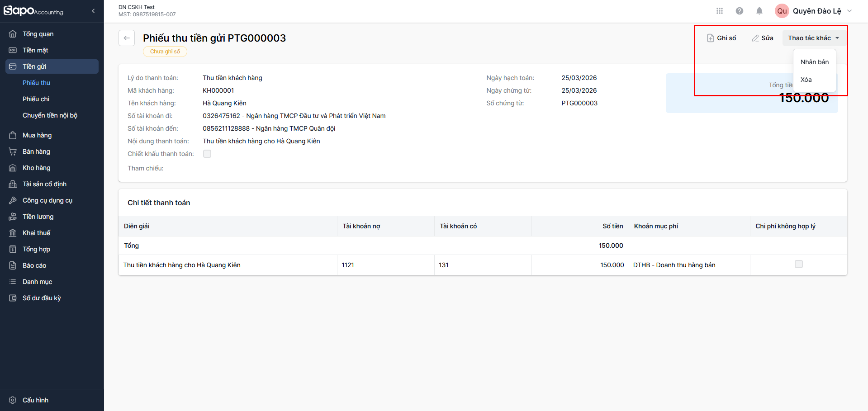Toggle the Chiết khấu thanh toán checkbox
The height and width of the screenshot is (411, 868).
coord(207,154)
